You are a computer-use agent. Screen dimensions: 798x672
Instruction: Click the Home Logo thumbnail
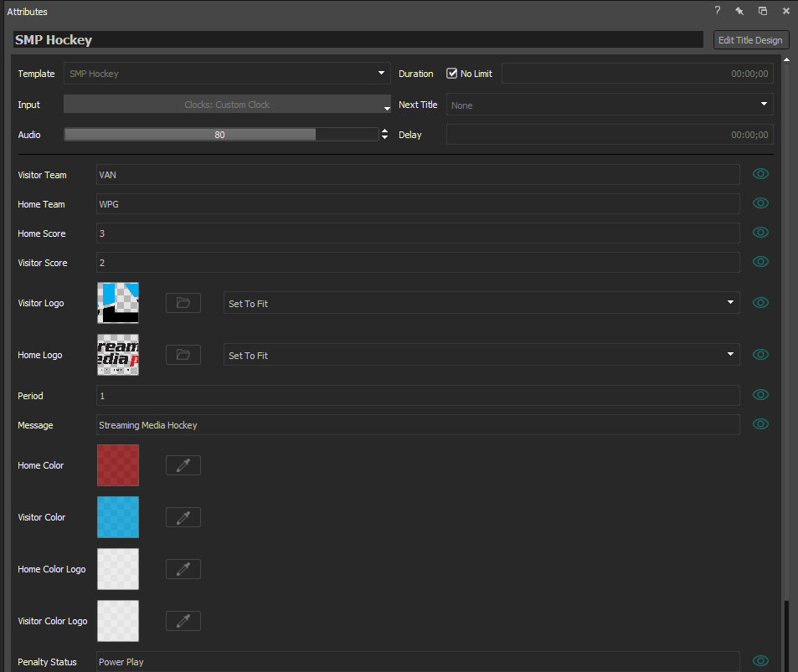coord(118,355)
